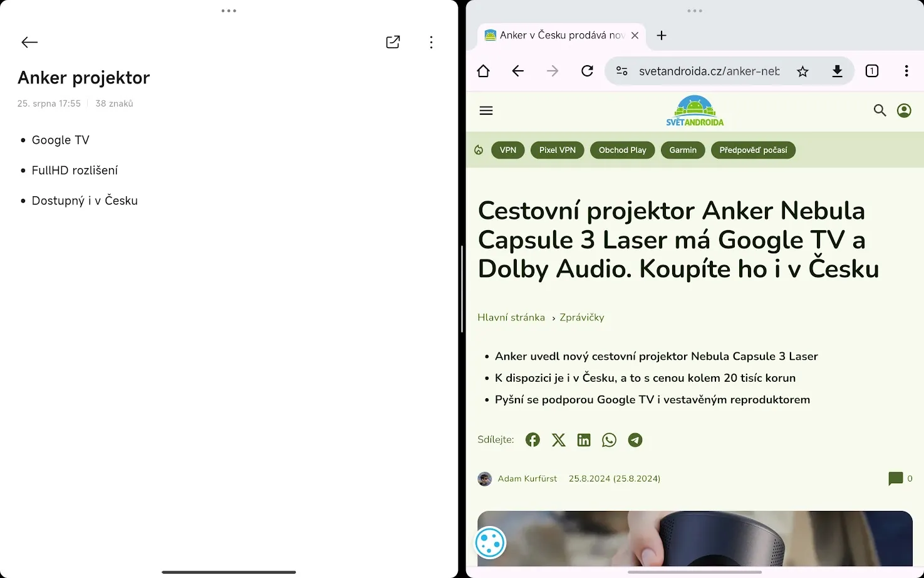
Task: Open the tab switcher showing 1 tab
Action: click(871, 71)
